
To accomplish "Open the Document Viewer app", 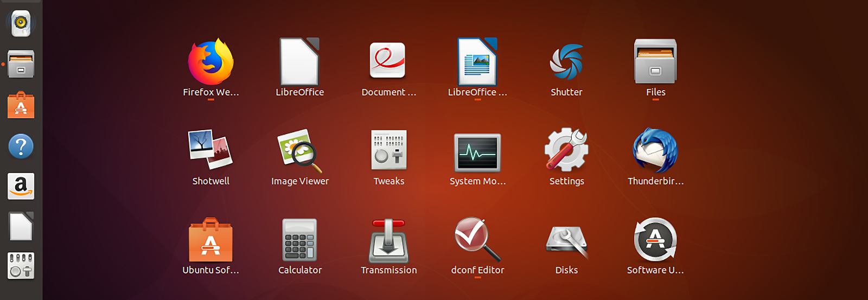I will click(388, 60).
